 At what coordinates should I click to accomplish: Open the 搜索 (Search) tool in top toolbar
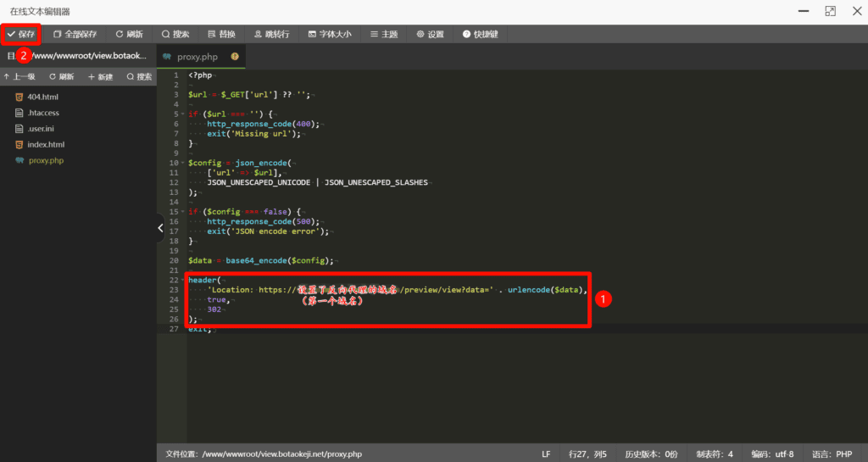pos(175,34)
